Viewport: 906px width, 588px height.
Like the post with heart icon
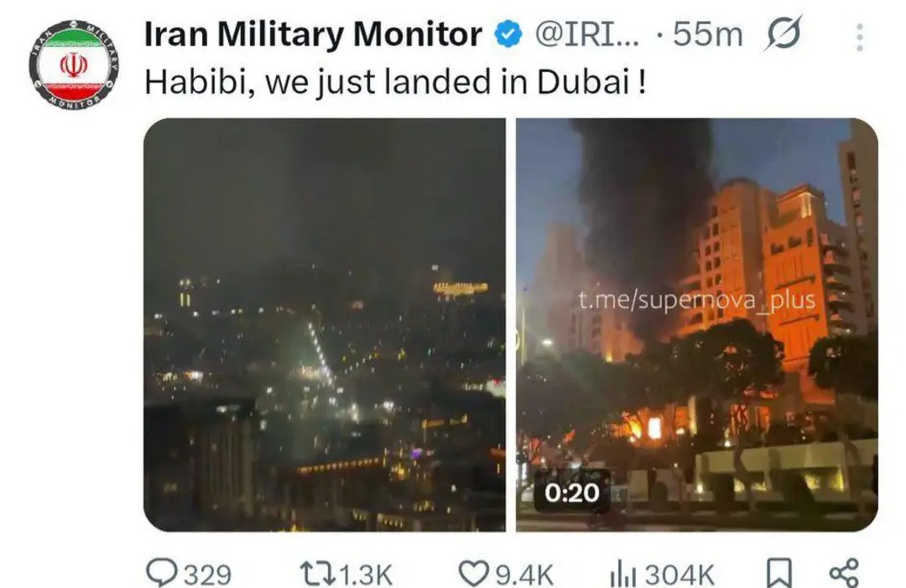(474, 574)
